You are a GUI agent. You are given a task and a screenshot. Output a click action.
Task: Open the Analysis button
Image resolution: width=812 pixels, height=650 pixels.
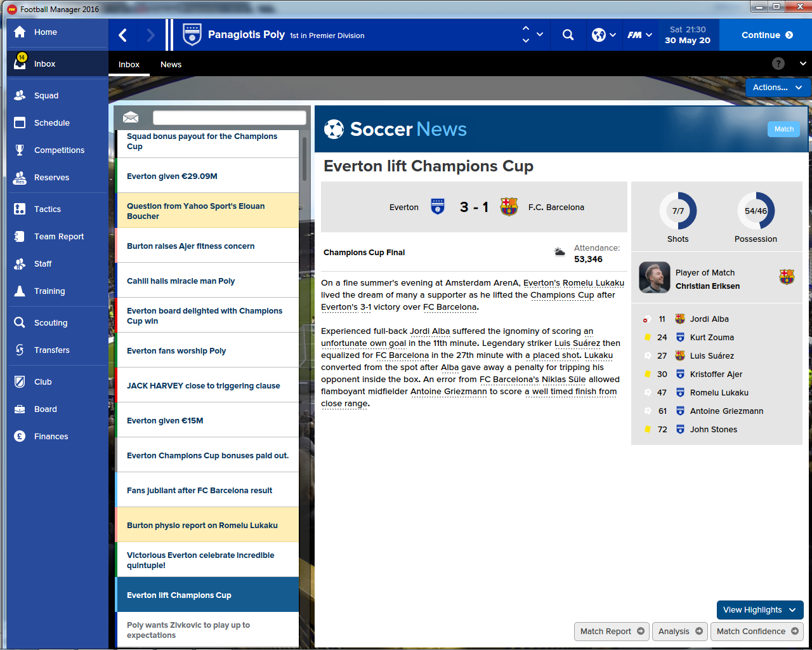(x=680, y=632)
